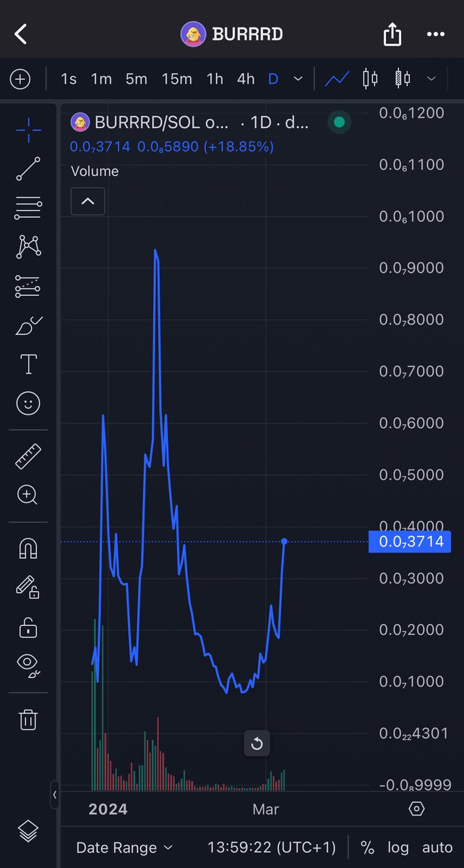Screen dimensions: 464x868
Task: Open the Date Range dropdown
Action: (124, 848)
